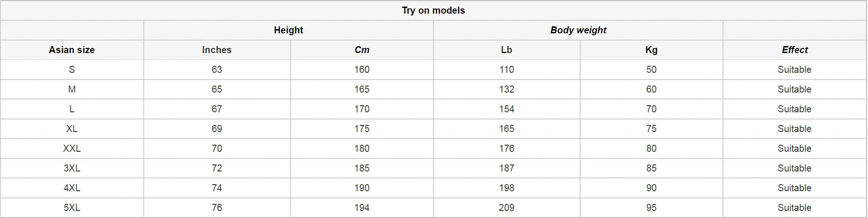Select the Height column group header
This screenshot has width=868, height=218.
pos(288,30)
